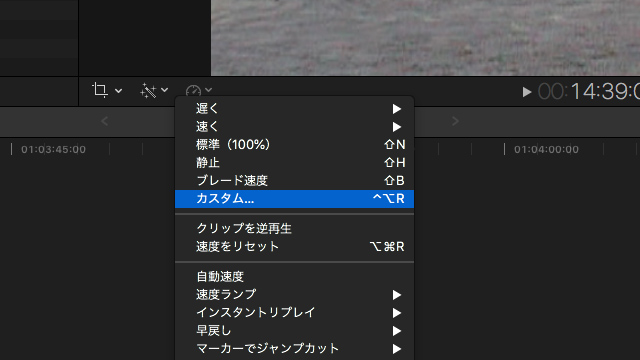Open the retime menu chevron
This screenshot has height=360, width=640.
tap(209, 90)
